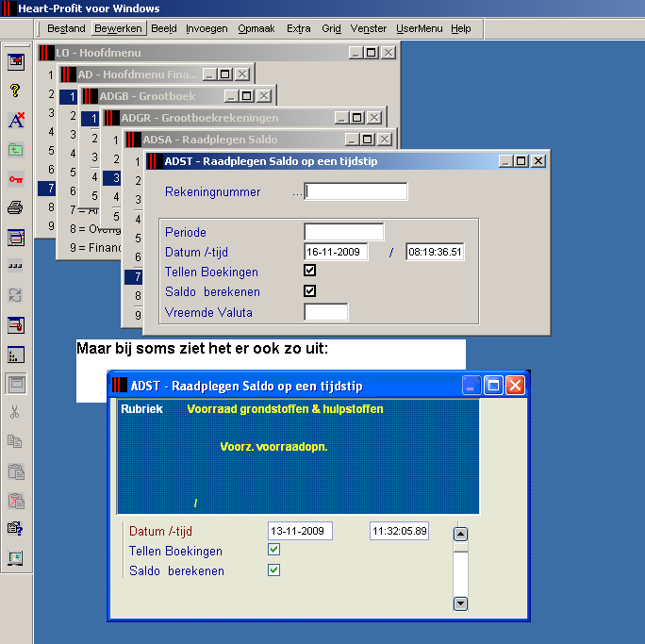This screenshot has height=644, width=645.
Task: Select highlighted item 7 in LO - Hoofdmenu list
Action: click(47, 189)
